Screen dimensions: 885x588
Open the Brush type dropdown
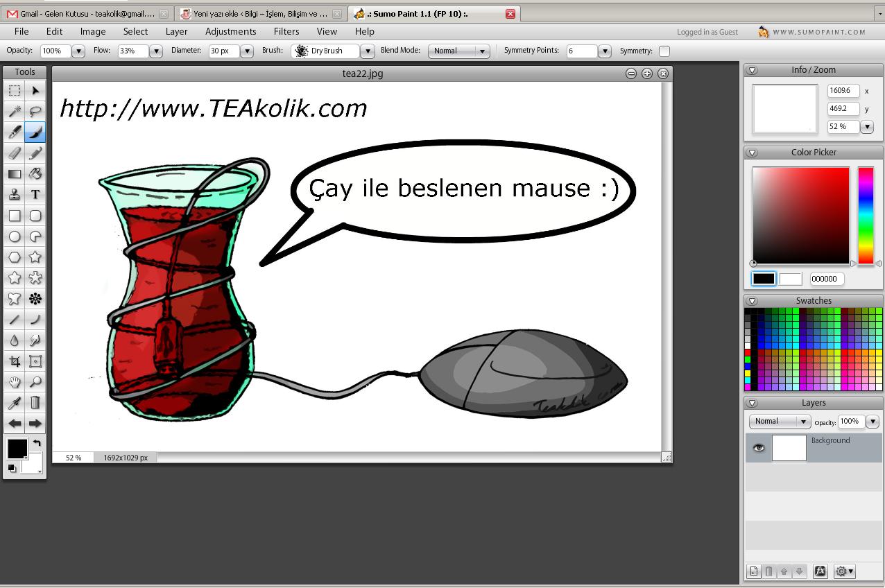[x=368, y=51]
